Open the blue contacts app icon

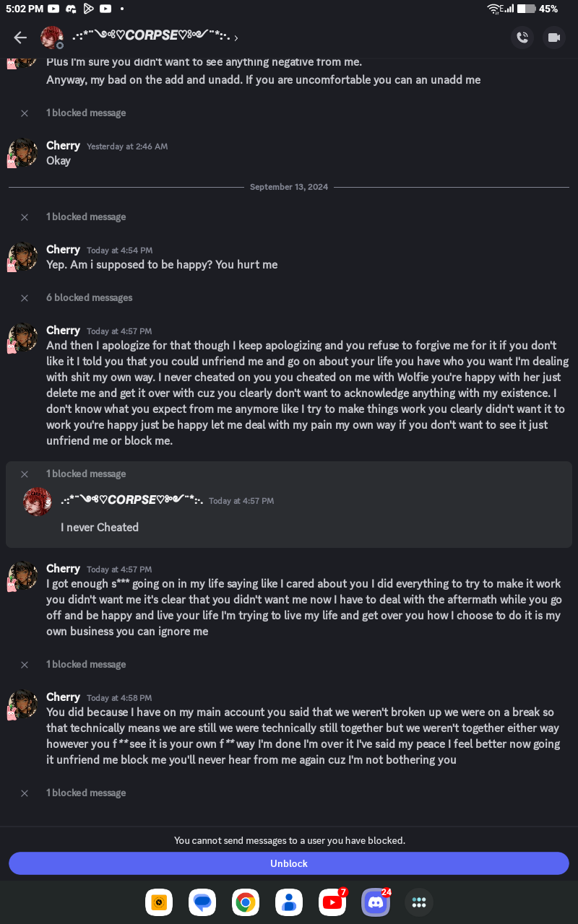tap(289, 902)
